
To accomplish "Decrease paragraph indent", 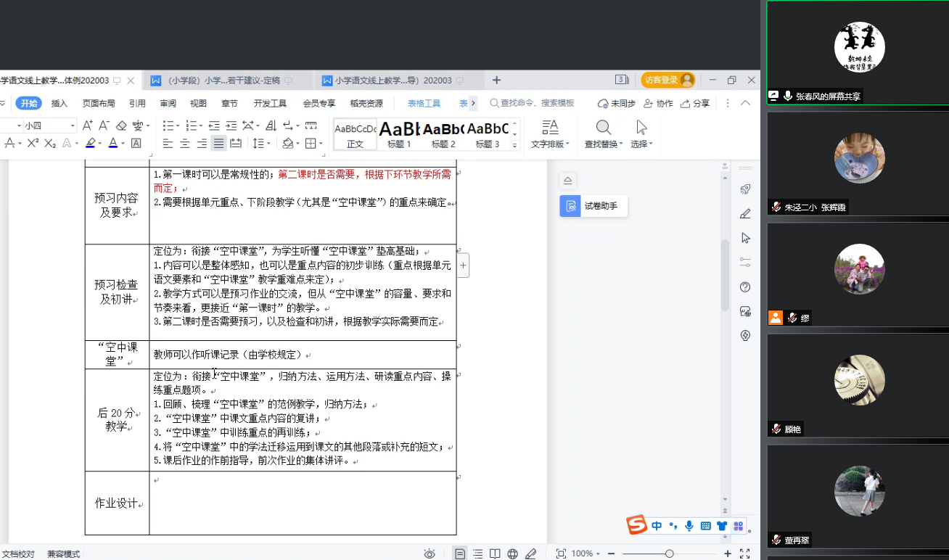I will [214, 125].
